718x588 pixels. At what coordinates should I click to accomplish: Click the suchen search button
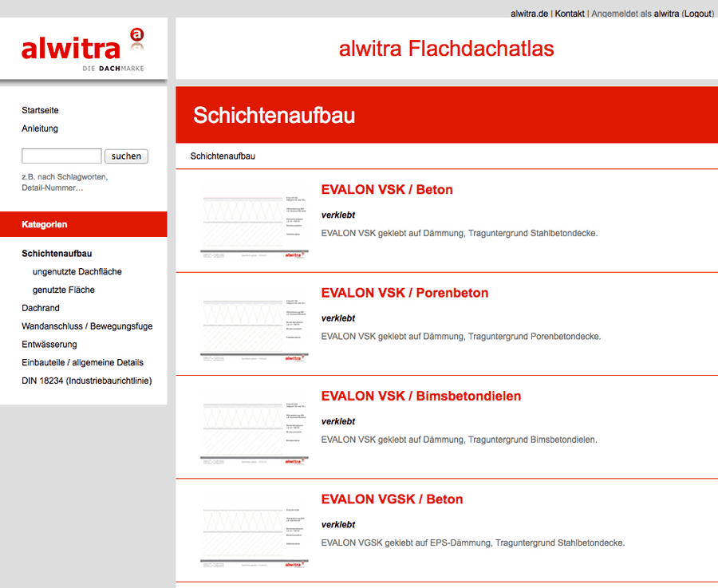coord(126,156)
